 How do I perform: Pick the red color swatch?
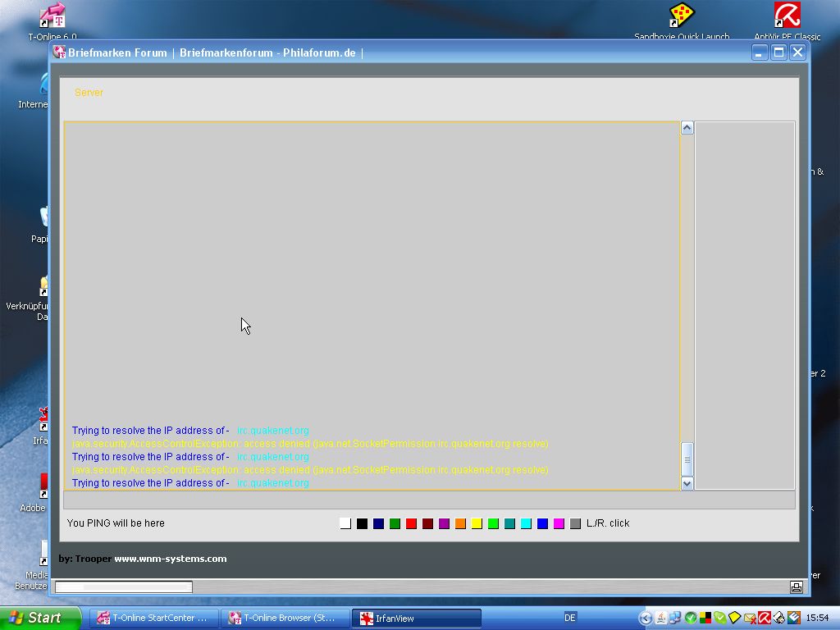click(411, 523)
